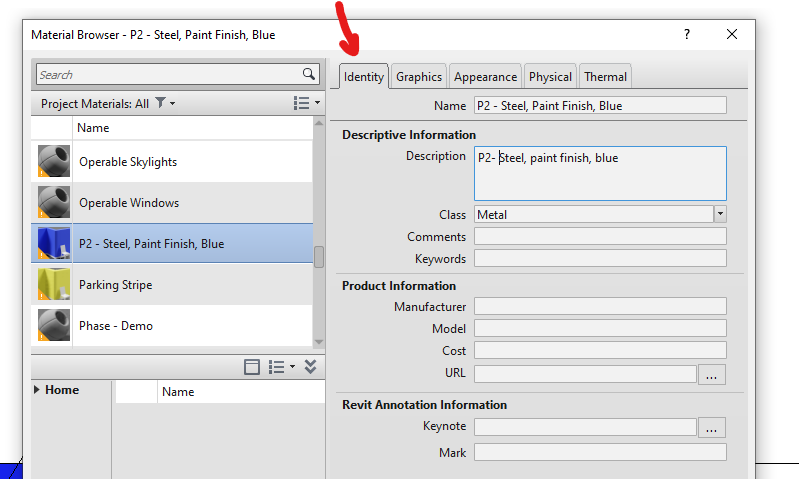
Task: Open the material list view options
Action: (306, 103)
